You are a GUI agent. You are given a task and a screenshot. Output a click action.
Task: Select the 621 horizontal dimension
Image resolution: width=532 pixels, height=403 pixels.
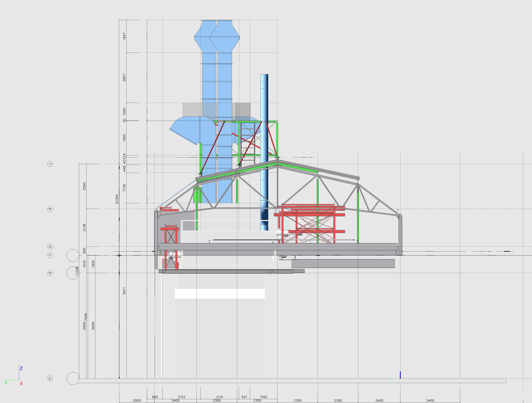244,397
